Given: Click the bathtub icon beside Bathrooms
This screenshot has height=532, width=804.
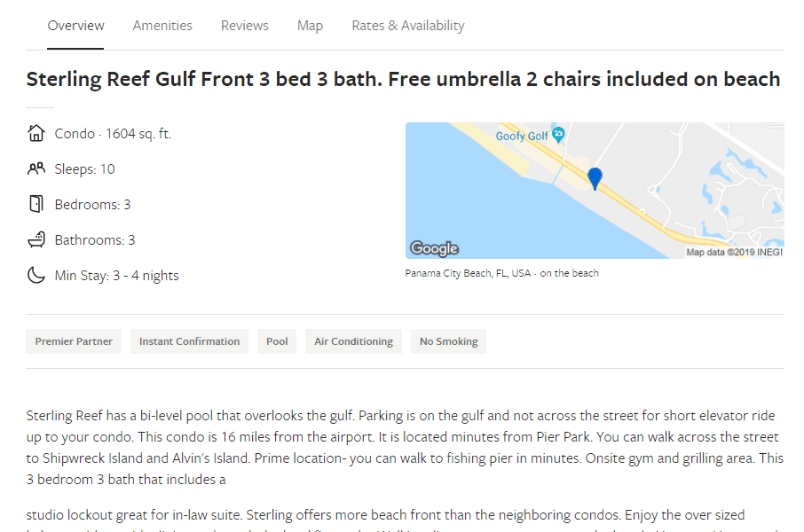Looking at the screenshot, I should click(x=35, y=239).
